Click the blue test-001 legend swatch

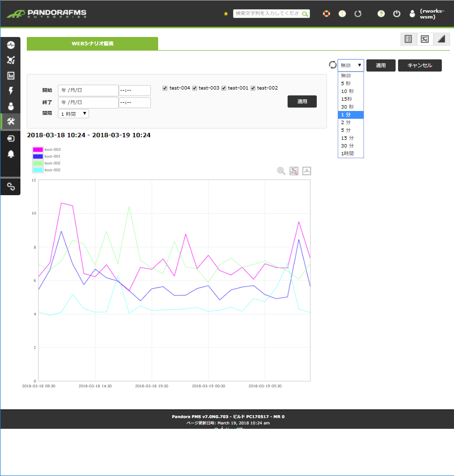[x=38, y=156]
